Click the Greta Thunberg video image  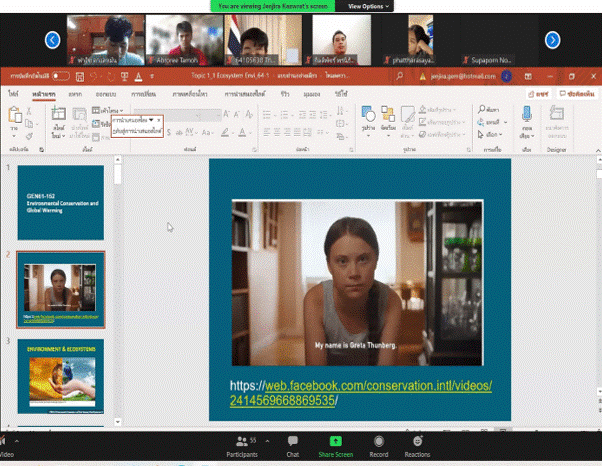[357, 282]
